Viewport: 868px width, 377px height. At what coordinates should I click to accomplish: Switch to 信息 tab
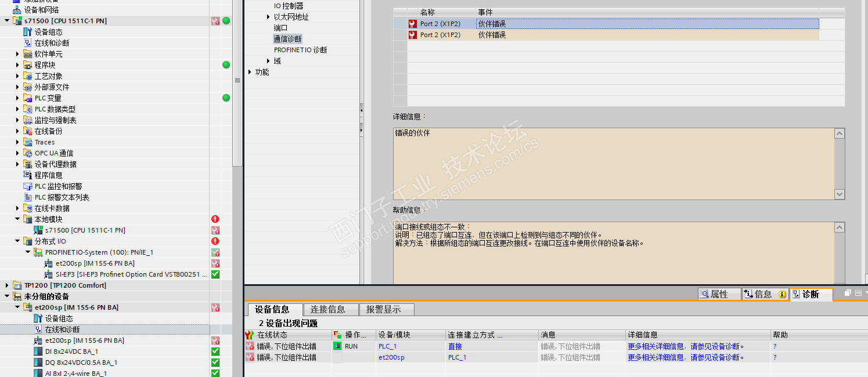(x=765, y=294)
